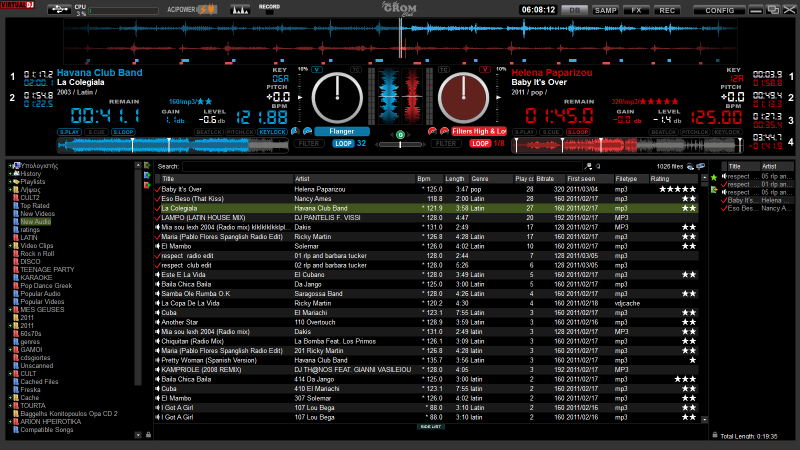This screenshot has height=450, width=800.
Task: Click the red arrow icon beside the browser list
Action: tap(147, 185)
